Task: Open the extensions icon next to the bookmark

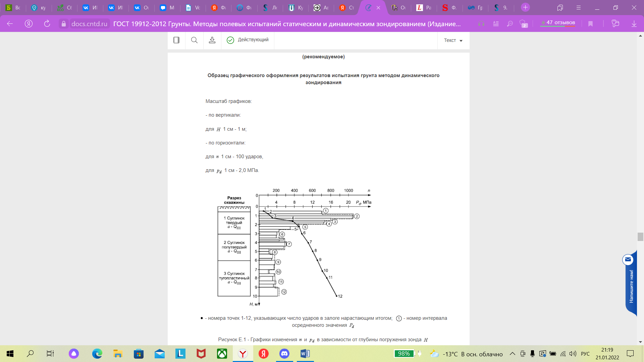Action: (615, 24)
